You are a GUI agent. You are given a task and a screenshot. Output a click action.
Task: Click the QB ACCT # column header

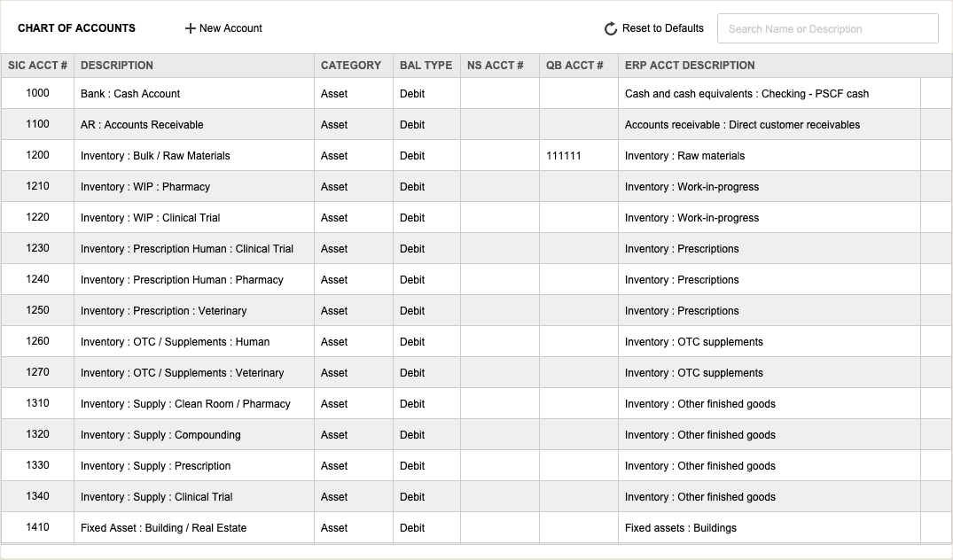click(574, 66)
